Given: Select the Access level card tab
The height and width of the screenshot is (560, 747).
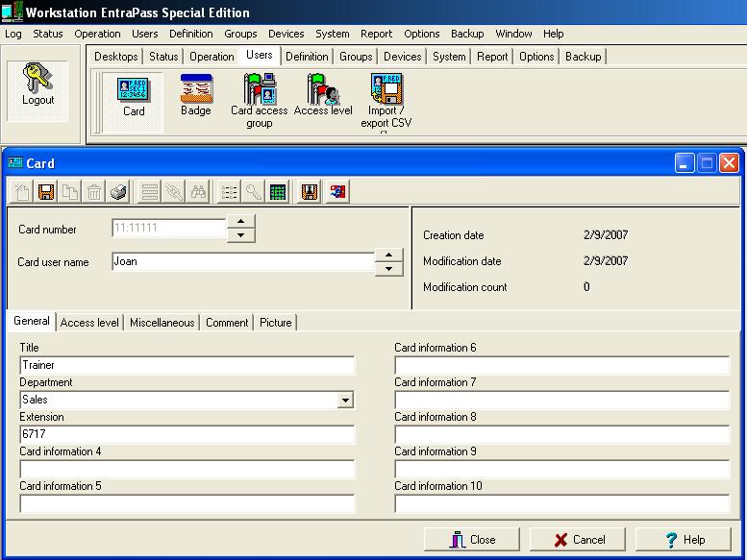Looking at the screenshot, I should click(89, 323).
